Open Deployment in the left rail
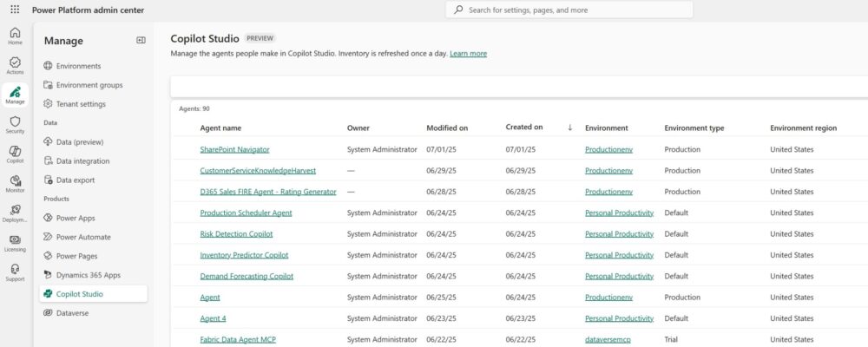 [x=15, y=213]
